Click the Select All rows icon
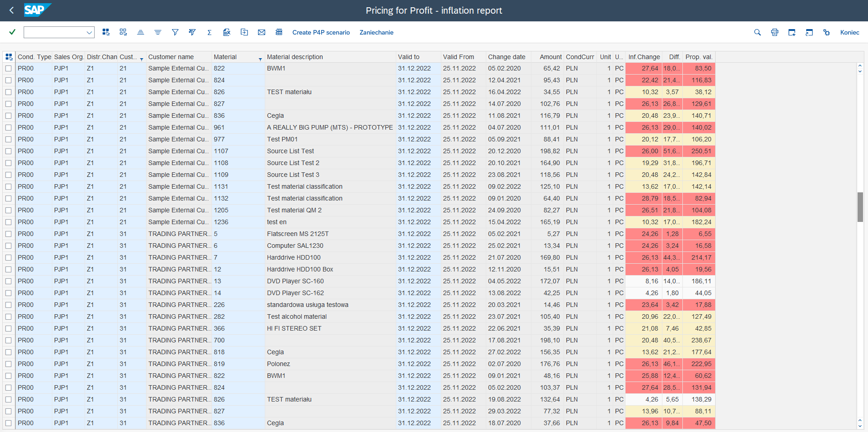This screenshot has width=868, height=432. [106, 32]
